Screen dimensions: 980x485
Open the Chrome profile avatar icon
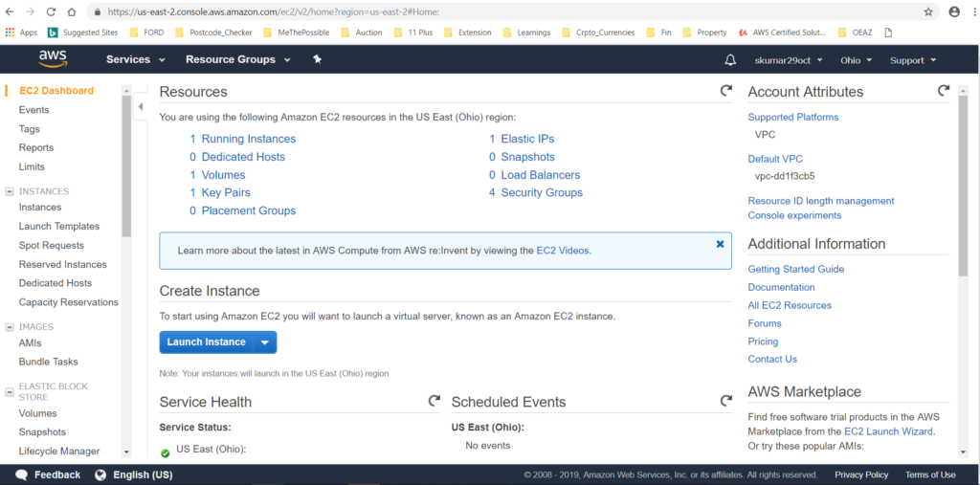coord(954,11)
